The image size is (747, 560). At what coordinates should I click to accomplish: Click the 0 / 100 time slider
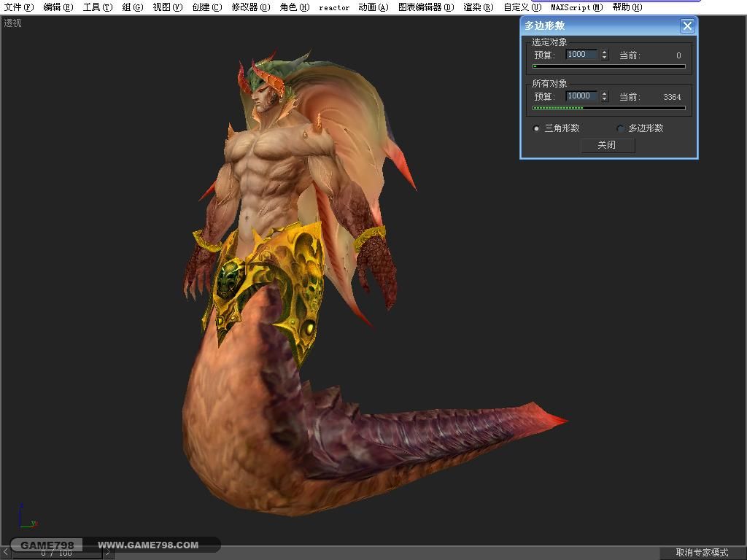56,553
